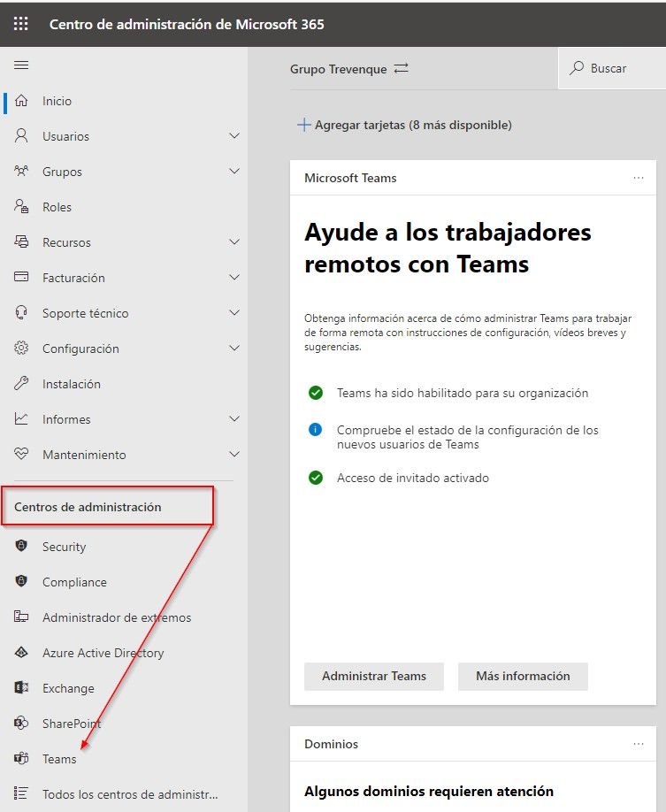
Task: Click the Administrar Teams button
Action: tap(373, 676)
